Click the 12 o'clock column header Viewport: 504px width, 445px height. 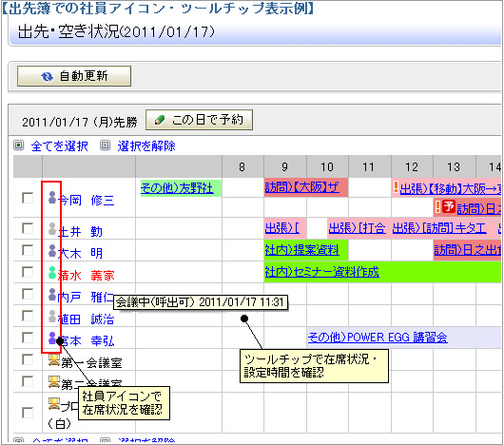412,166
